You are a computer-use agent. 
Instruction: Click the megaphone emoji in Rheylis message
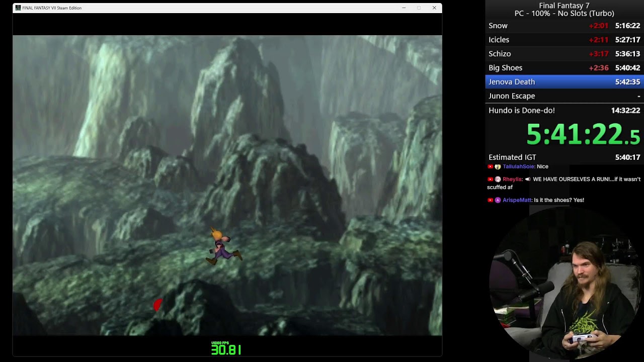[x=528, y=179]
